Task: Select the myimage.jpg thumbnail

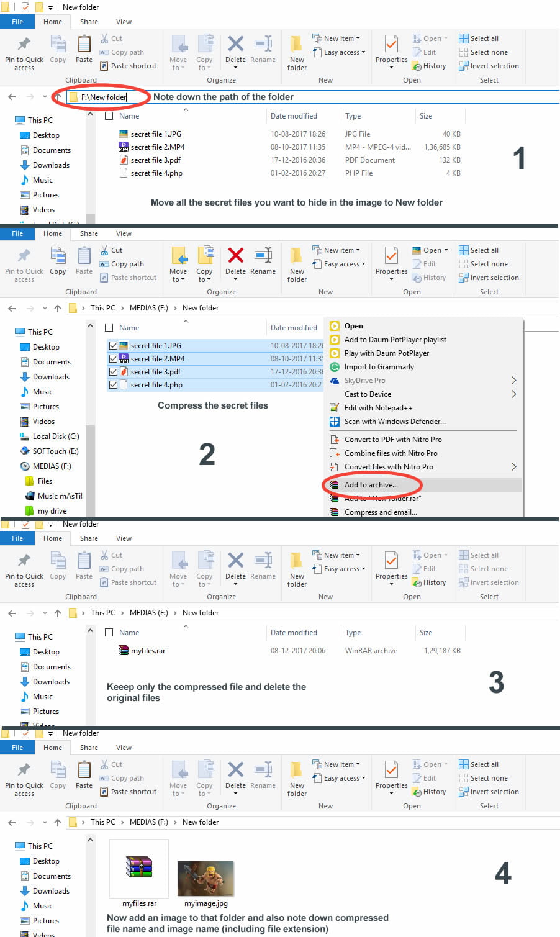Action: 205,879
